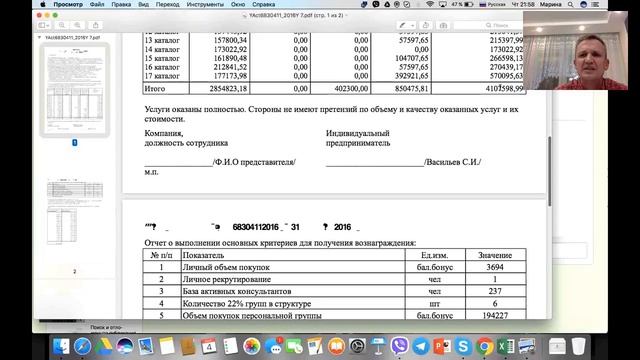Open the Инструменты menu

205,4
